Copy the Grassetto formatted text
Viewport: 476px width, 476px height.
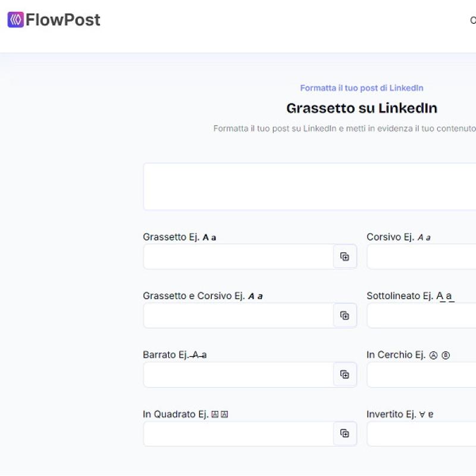tap(345, 256)
